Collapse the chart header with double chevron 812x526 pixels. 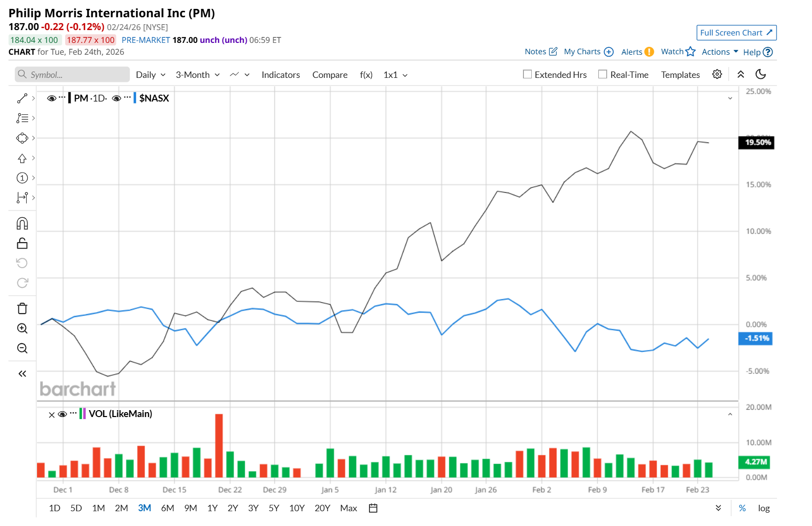click(740, 74)
